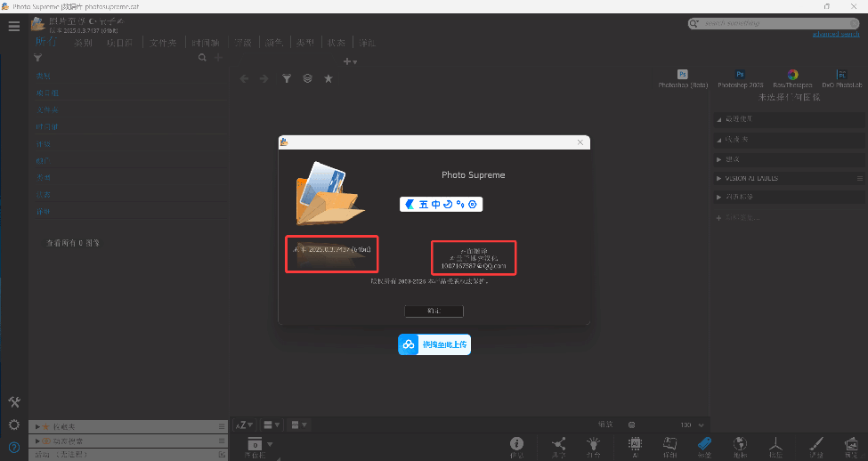Open the VISION AI LABELS hamburger options
The image size is (868, 461).
(x=860, y=178)
